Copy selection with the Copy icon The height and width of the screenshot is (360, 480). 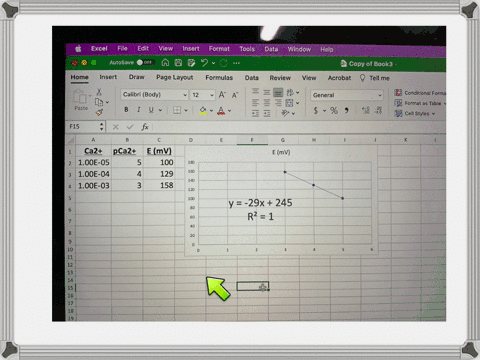99,102
